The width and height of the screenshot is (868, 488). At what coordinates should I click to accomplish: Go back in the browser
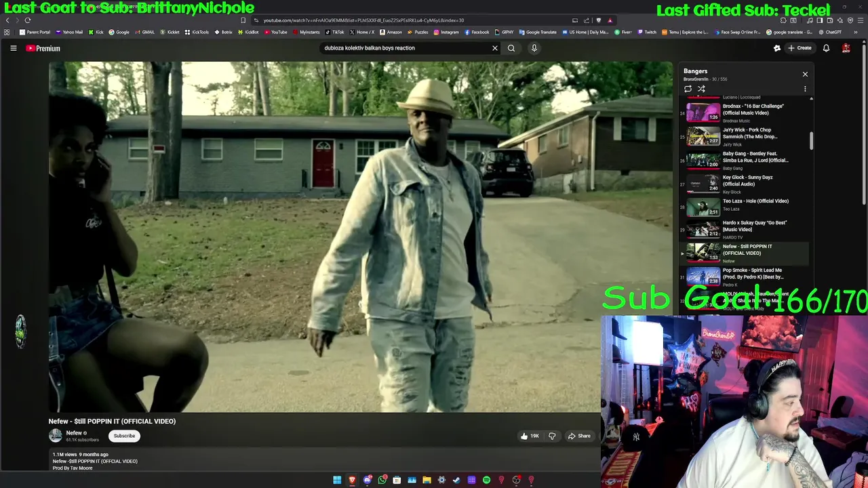coord(7,20)
